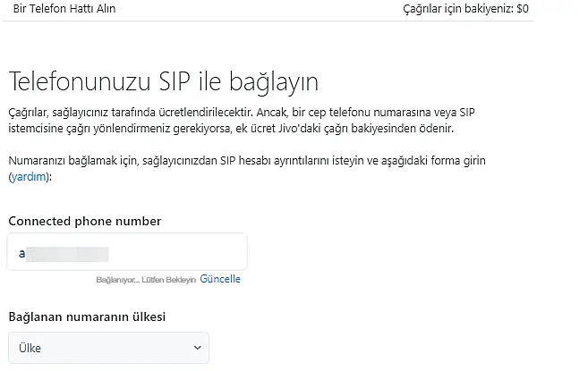
Task: Click the "Bağlanan numaranın ülkesi" label
Action: 87,316
